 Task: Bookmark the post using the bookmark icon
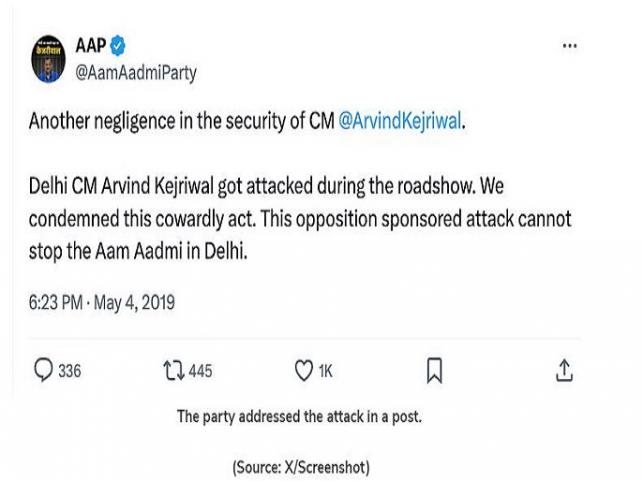click(x=434, y=371)
